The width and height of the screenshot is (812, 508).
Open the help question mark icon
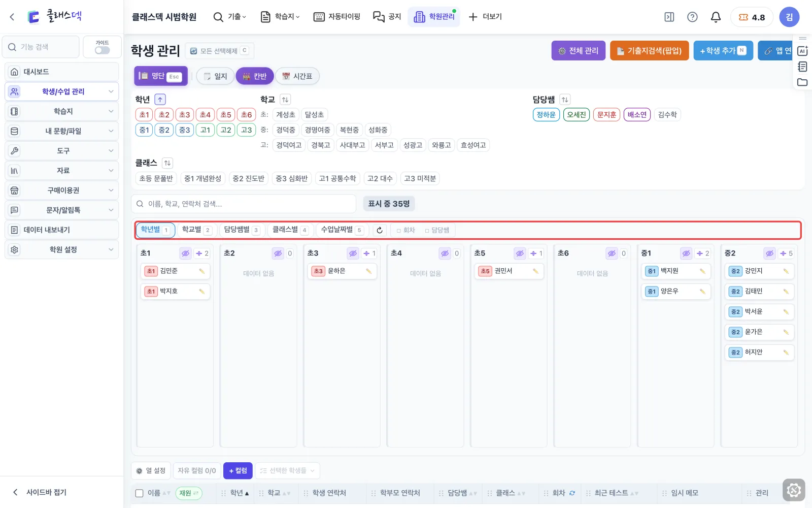pyautogui.click(x=692, y=17)
